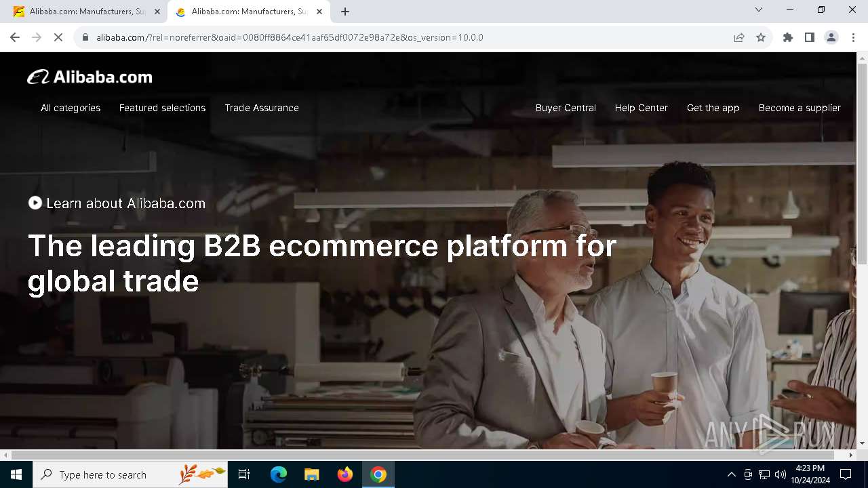Expand the tab search dropdown
Viewport: 868px width, 488px height.
759,9
